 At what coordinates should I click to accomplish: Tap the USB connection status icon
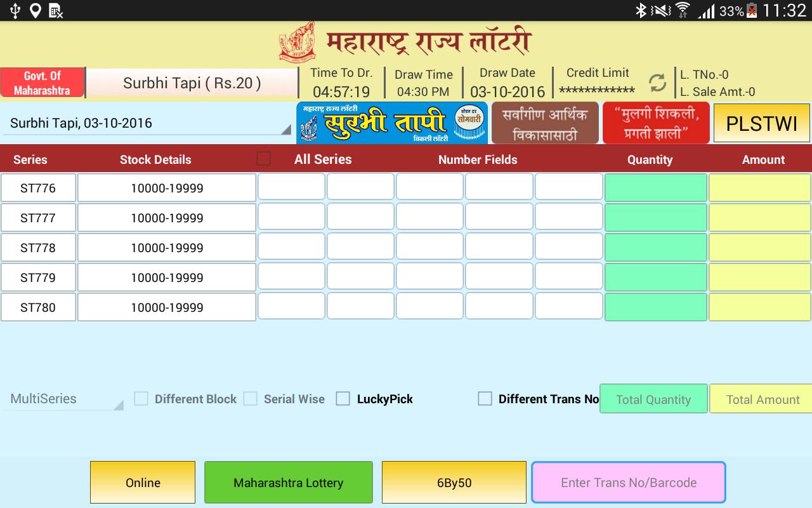(15, 11)
